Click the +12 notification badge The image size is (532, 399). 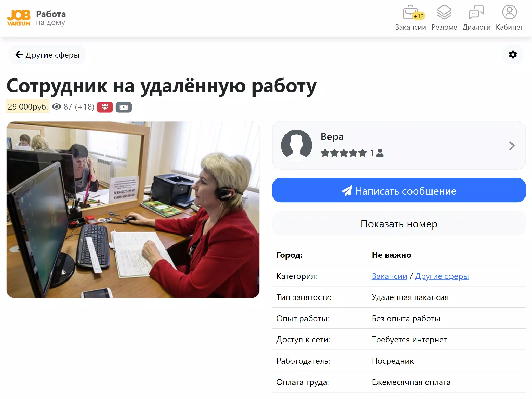tap(418, 16)
